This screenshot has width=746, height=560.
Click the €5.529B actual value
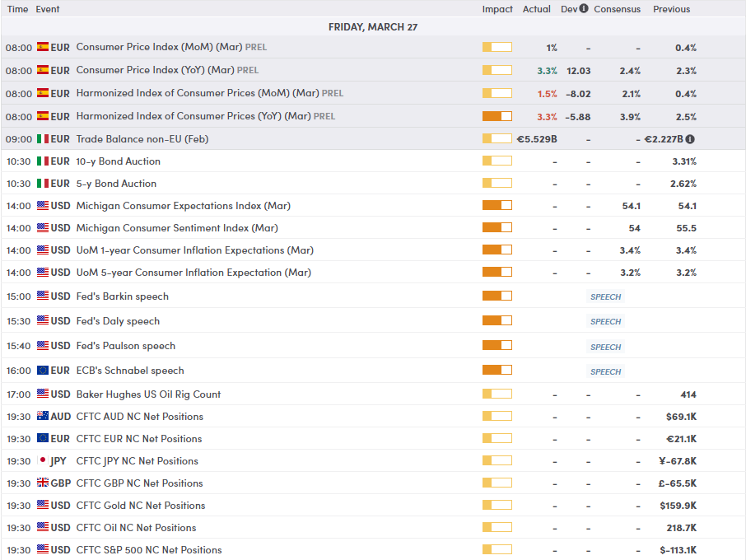[537, 139]
